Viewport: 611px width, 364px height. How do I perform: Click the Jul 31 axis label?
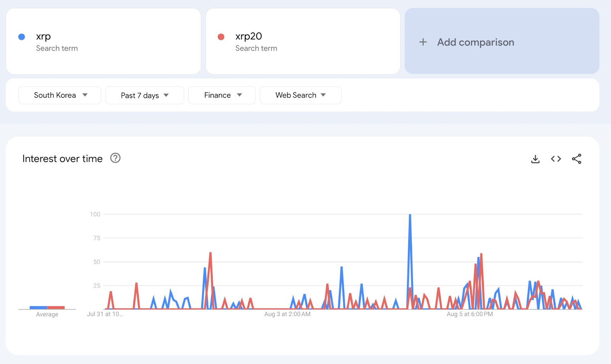point(105,314)
